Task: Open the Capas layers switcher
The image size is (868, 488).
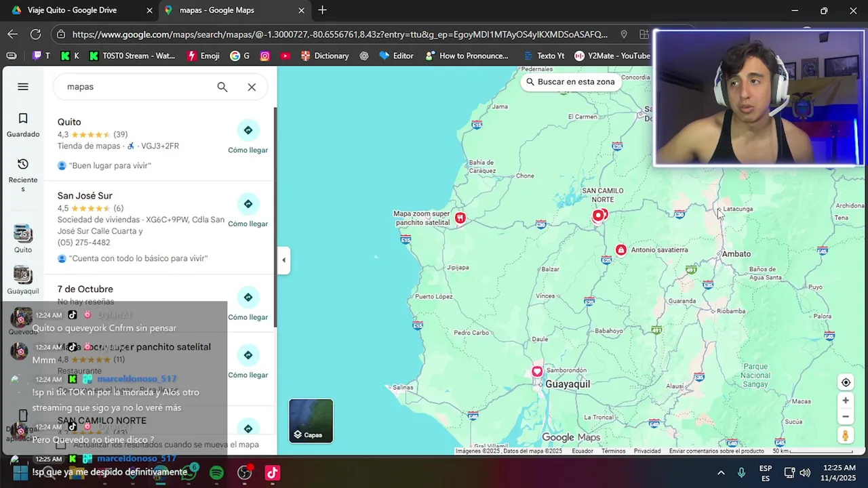Action: pyautogui.click(x=311, y=421)
